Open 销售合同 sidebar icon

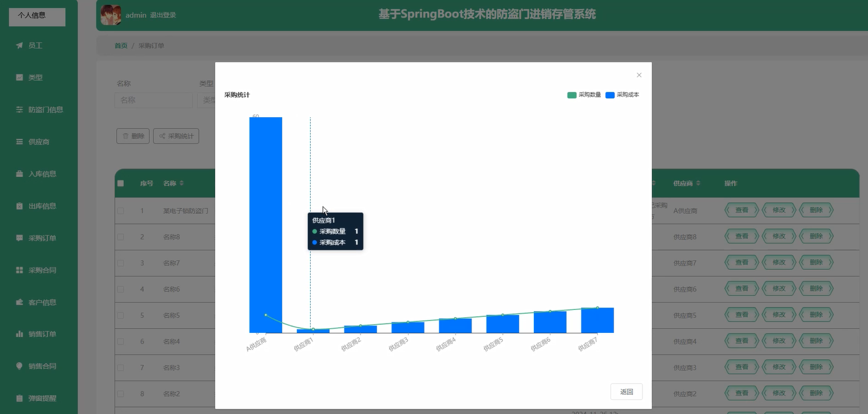click(19, 366)
